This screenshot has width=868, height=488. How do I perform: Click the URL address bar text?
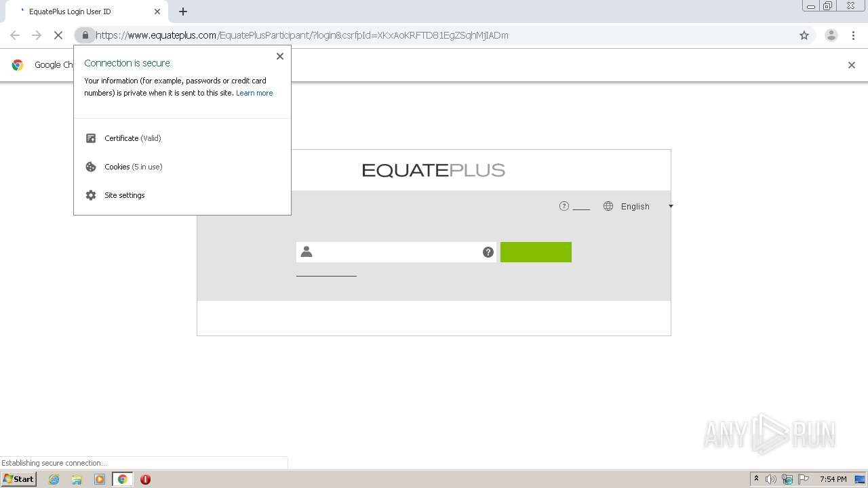pos(302,35)
